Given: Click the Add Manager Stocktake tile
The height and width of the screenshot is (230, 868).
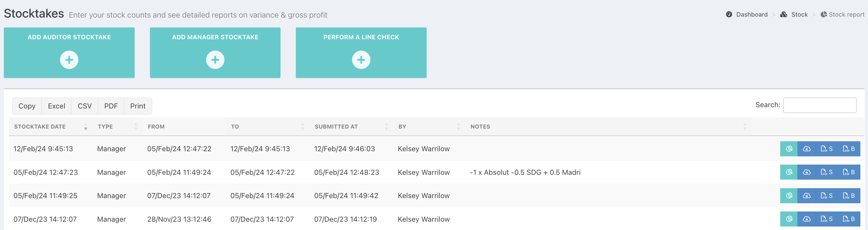Looking at the screenshot, I should pyautogui.click(x=215, y=53).
